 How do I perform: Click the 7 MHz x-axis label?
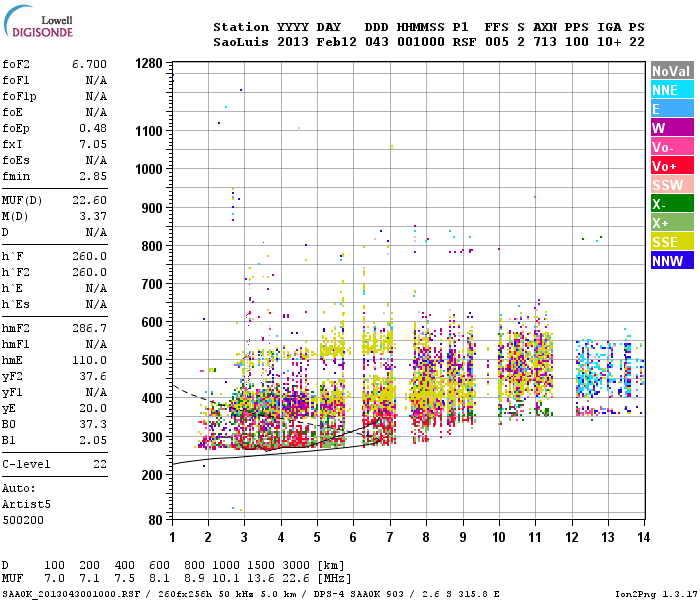coord(390,537)
